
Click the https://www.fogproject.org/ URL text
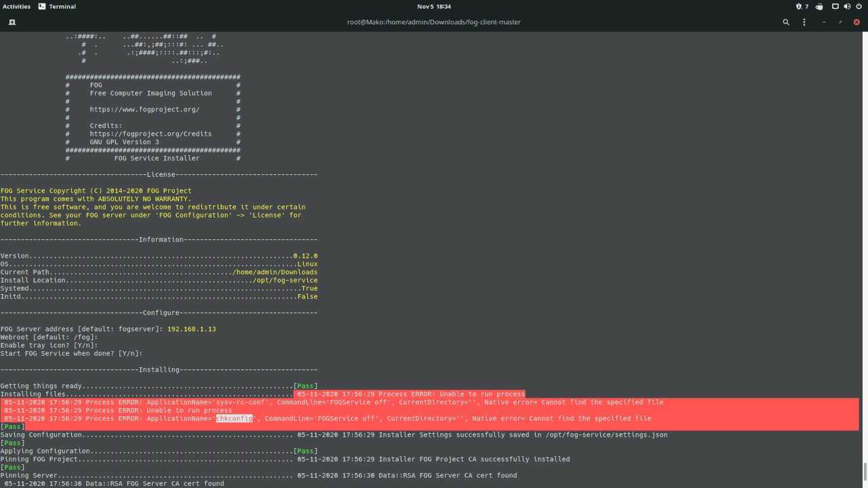coord(144,109)
